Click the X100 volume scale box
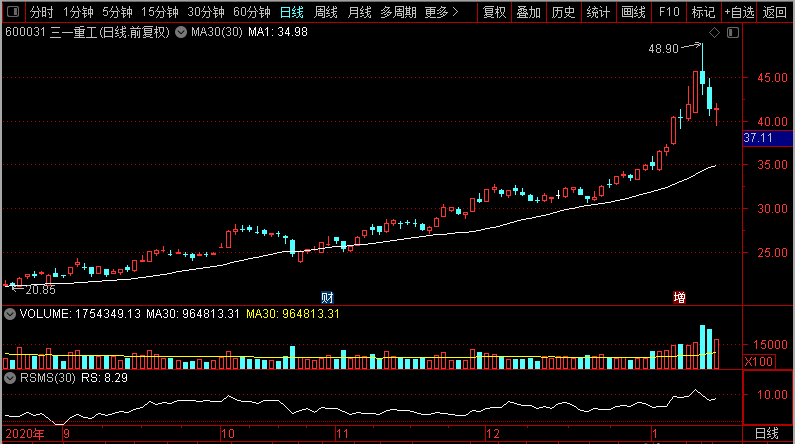This screenshot has height=444, width=795. pos(759,362)
